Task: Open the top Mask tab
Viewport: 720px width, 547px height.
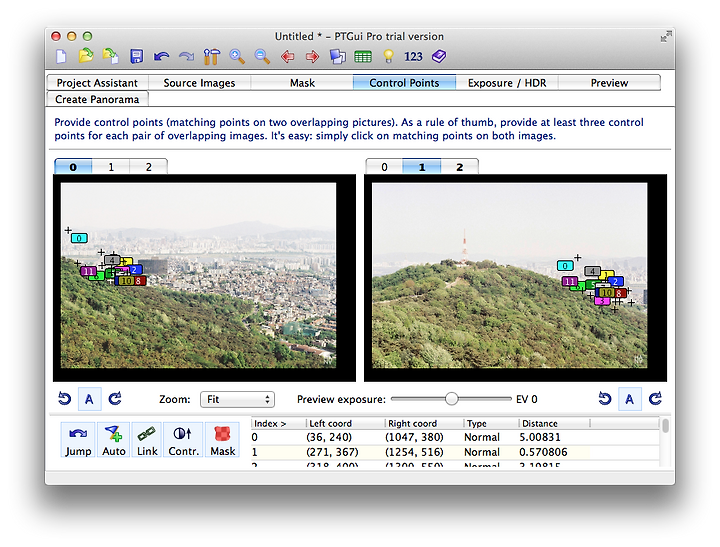Action: pyautogui.click(x=302, y=83)
